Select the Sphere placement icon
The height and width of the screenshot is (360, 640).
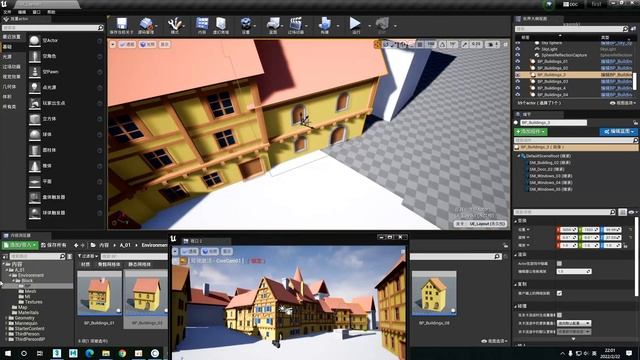point(35,134)
